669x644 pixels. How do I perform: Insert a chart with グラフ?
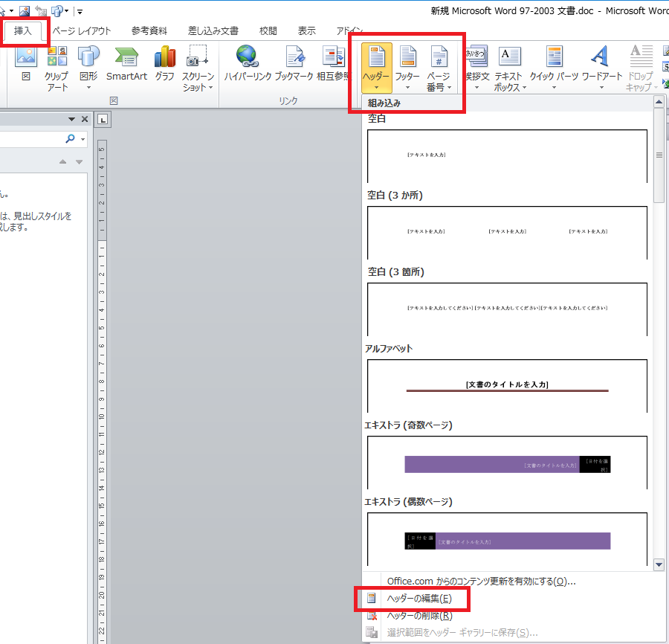(165, 64)
